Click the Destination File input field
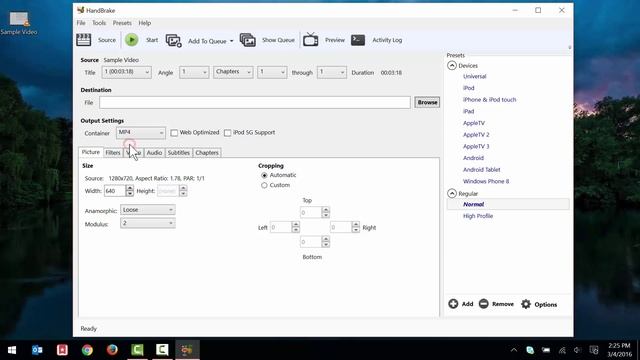The width and height of the screenshot is (640, 360). pyautogui.click(x=255, y=102)
